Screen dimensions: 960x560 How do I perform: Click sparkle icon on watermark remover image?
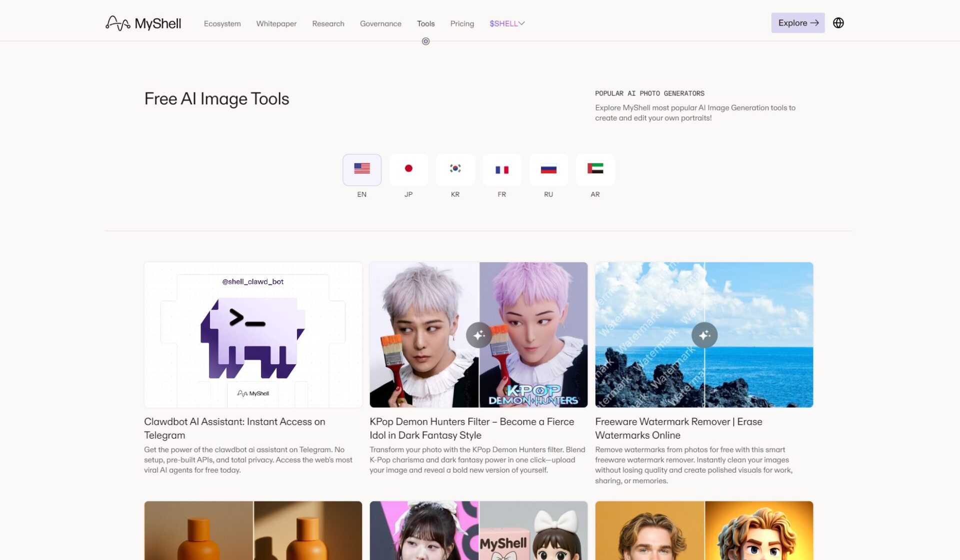tap(704, 335)
